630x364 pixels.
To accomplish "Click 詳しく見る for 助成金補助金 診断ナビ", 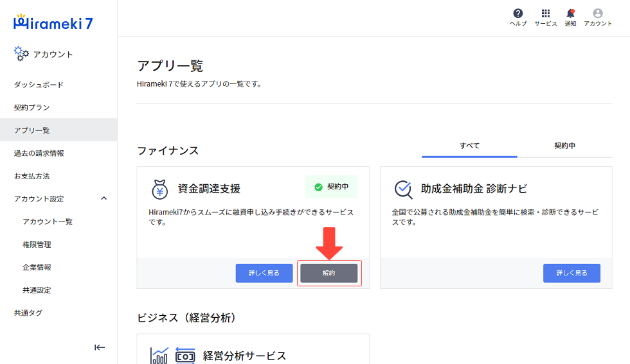I will point(571,273).
